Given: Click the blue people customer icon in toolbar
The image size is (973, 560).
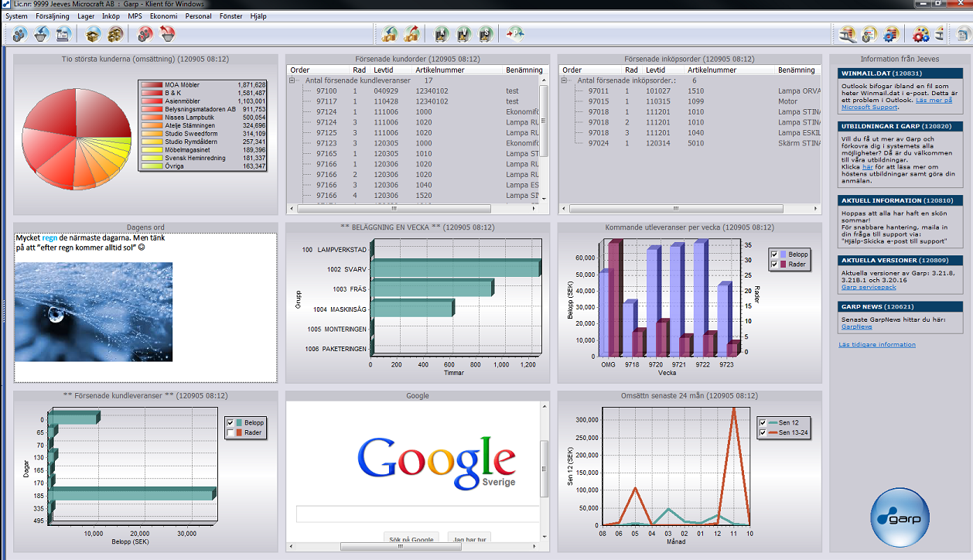Looking at the screenshot, I should click(20, 34).
